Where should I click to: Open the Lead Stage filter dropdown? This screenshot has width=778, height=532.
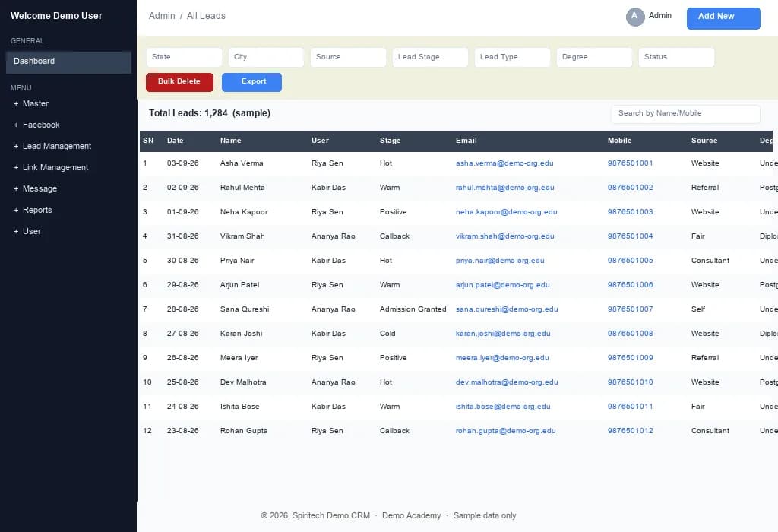click(x=430, y=57)
